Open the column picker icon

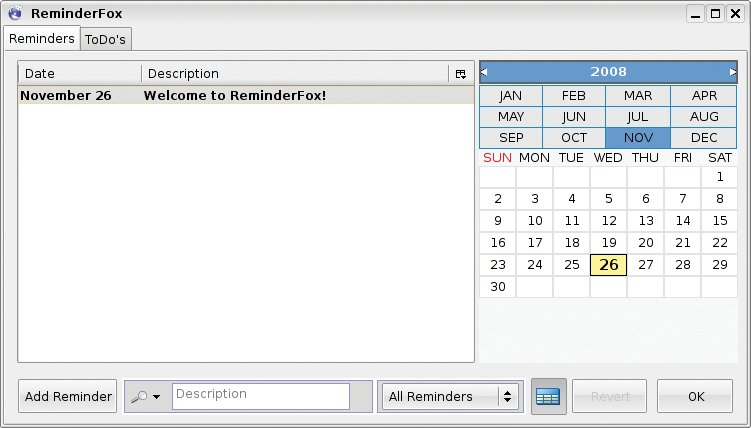pos(461,74)
